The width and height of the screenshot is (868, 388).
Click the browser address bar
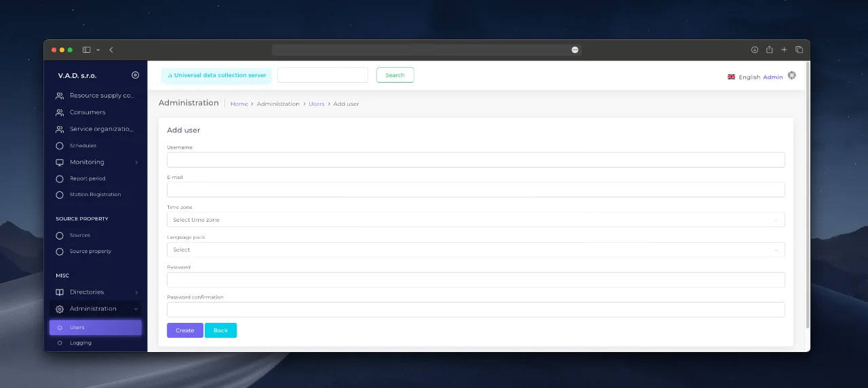pyautogui.click(x=427, y=50)
